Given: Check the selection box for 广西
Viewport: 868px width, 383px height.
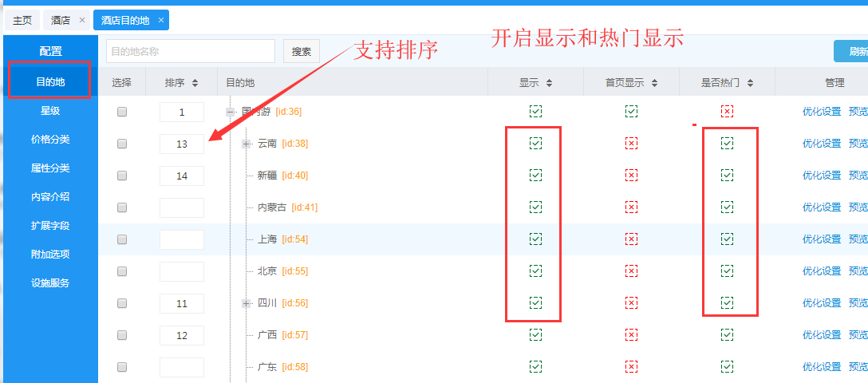Looking at the screenshot, I should click(122, 335).
